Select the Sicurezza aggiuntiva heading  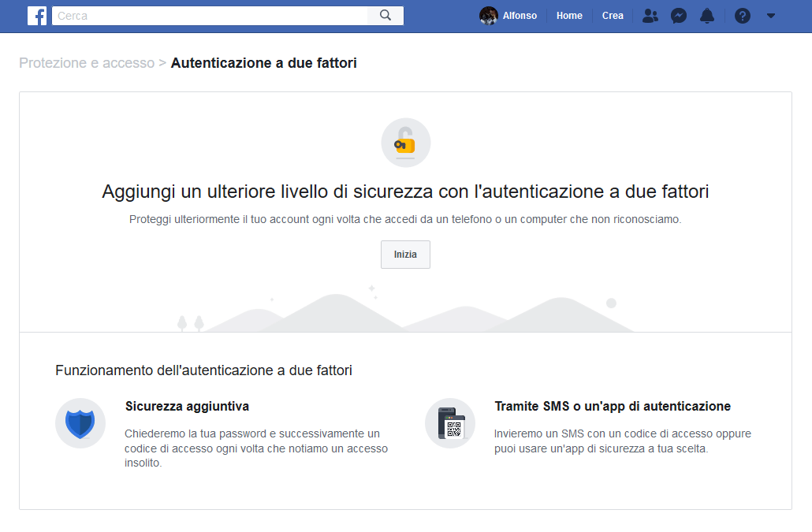tap(187, 407)
